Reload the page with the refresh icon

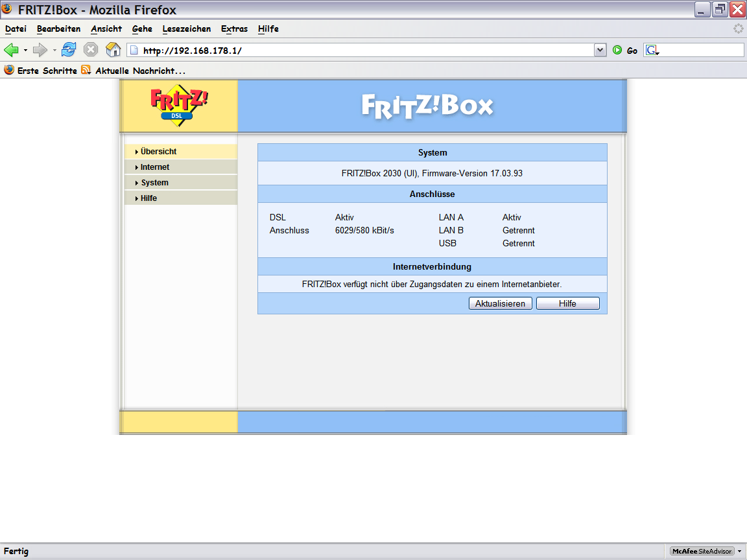(69, 49)
